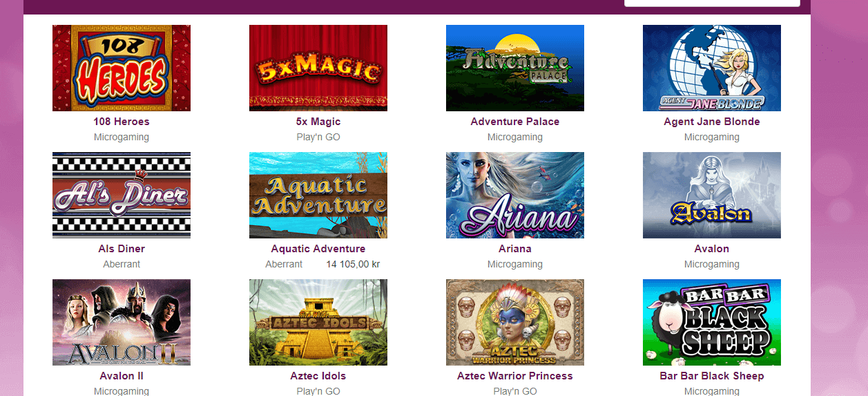Click the Aquatic Adventure title link
This screenshot has height=396, width=868.
coord(318,249)
